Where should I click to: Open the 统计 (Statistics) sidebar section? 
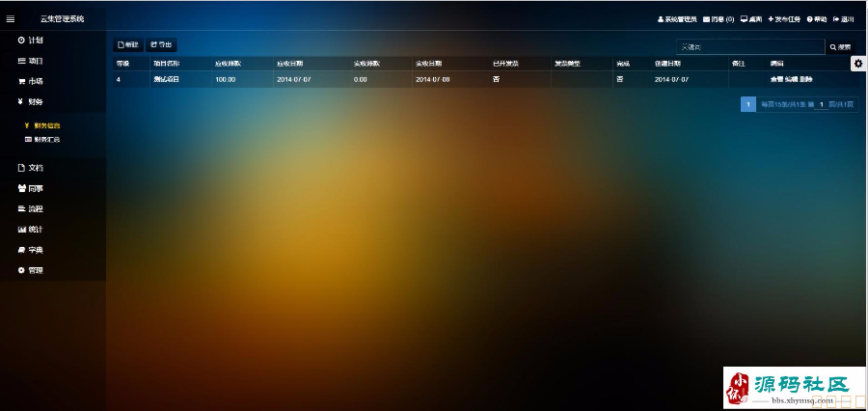[x=31, y=230]
